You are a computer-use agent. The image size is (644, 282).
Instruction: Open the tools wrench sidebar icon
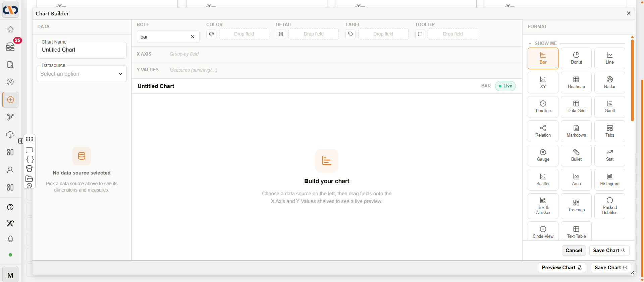(x=10, y=223)
